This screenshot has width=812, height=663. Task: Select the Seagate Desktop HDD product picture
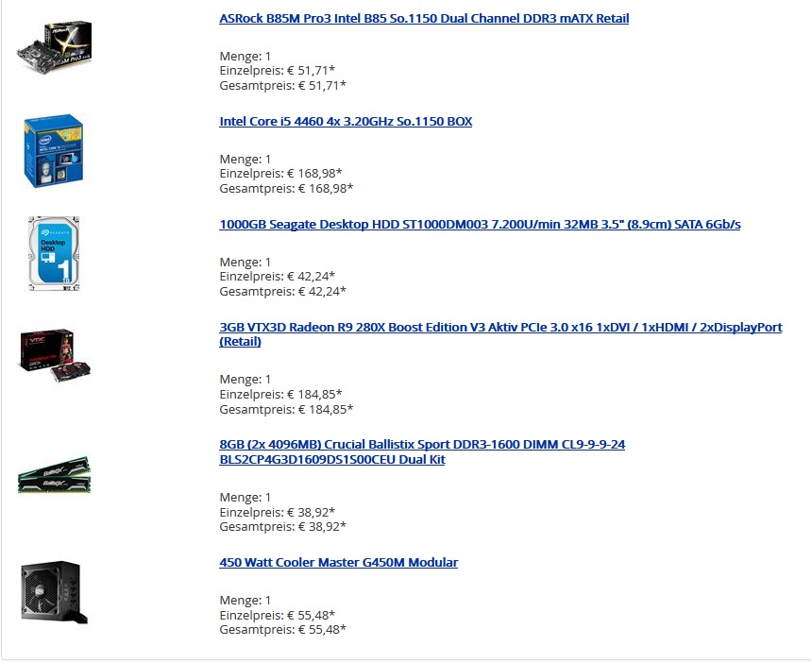pyautogui.click(x=54, y=253)
